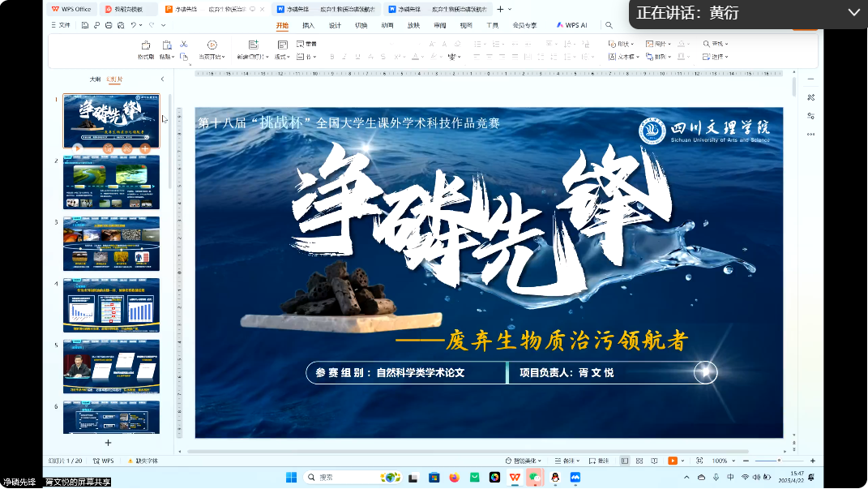
Task: Click the Save icon in quick access toolbar
Action: (85, 25)
